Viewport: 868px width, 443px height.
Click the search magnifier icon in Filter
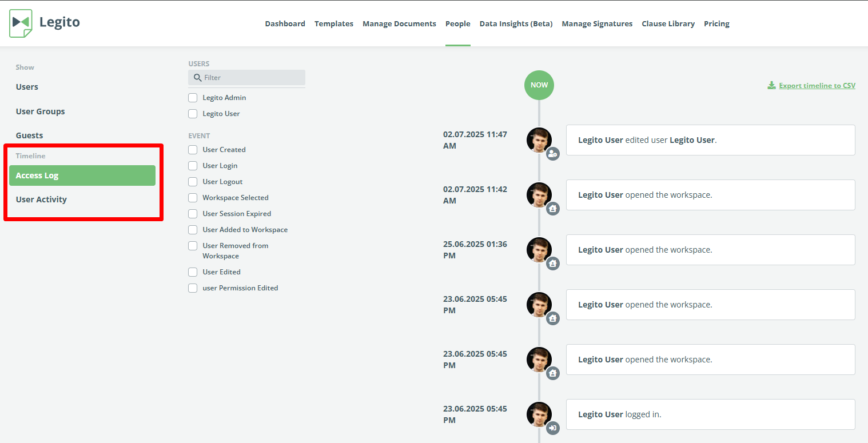[x=198, y=78]
